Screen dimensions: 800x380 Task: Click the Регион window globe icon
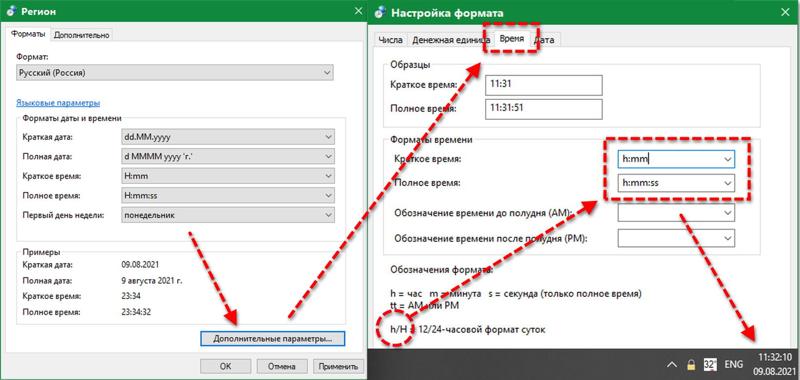[12, 11]
